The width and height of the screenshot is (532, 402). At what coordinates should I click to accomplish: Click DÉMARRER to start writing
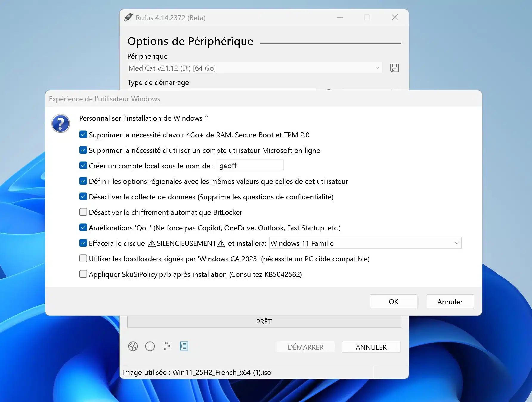[305, 347]
